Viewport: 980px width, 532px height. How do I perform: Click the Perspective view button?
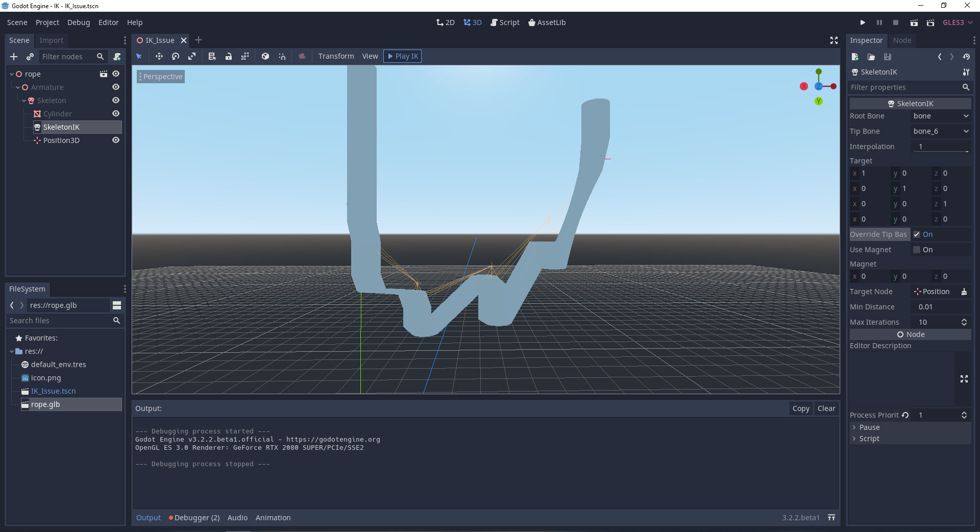160,77
